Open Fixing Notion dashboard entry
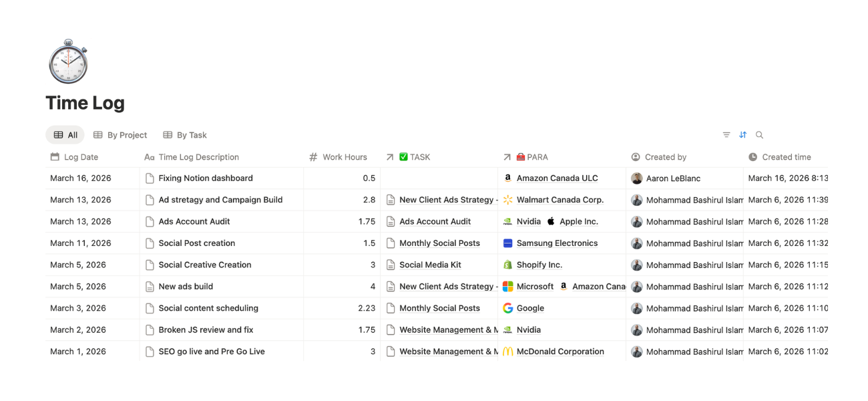The width and height of the screenshot is (868, 401). [x=206, y=178]
